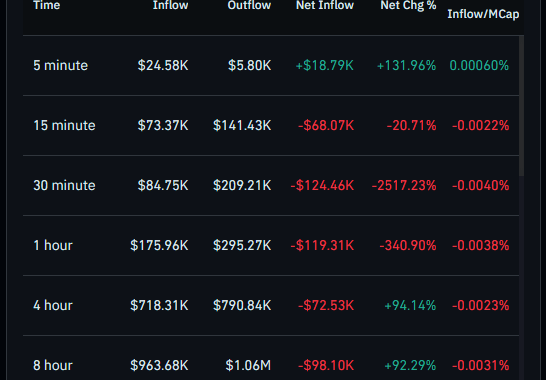
Task: Click the Inflow column header
Action: [171, 5]
